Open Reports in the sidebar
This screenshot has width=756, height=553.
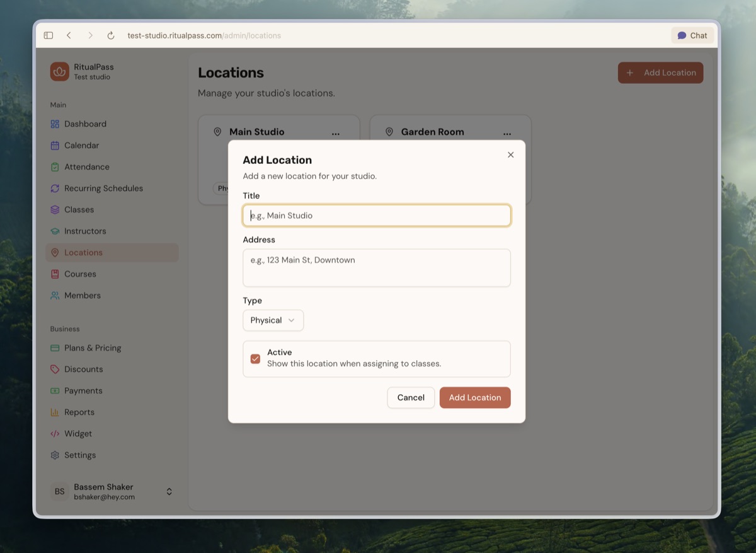pos(112,412)
